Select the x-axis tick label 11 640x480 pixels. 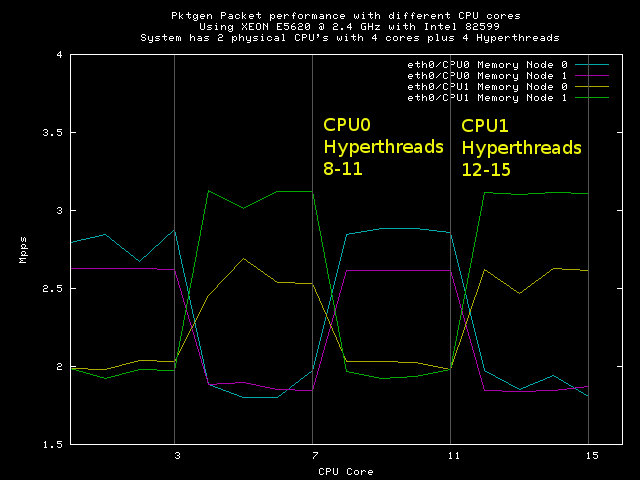451,455
